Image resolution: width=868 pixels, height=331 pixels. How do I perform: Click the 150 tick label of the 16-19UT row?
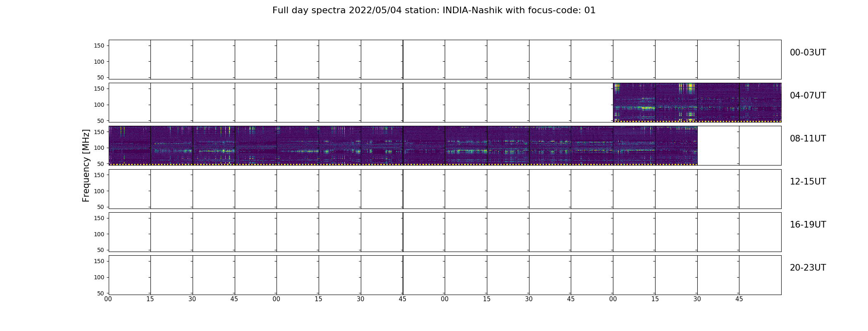tap(99, 218)
